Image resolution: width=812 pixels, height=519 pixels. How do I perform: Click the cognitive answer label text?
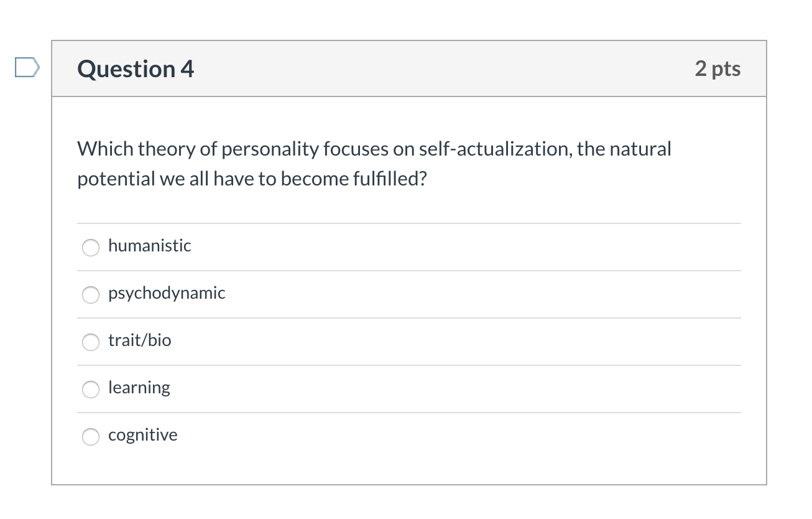(142, 434)
